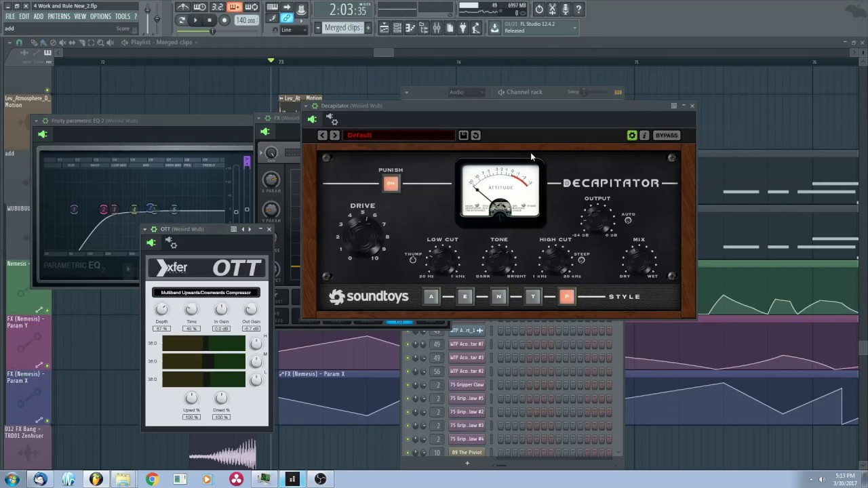
Task: Open Decapitator settings gear icon
Action: click(632, 135)
